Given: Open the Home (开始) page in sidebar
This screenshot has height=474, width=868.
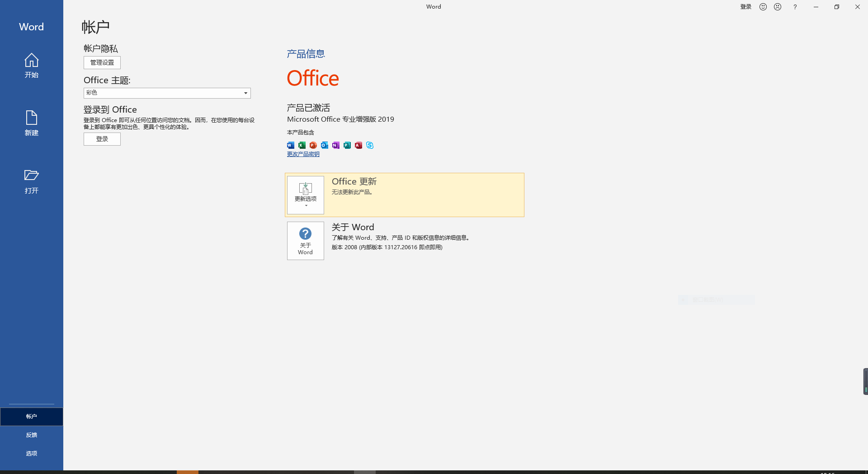Looking at the screenshot, I should (x=31, y=66).
